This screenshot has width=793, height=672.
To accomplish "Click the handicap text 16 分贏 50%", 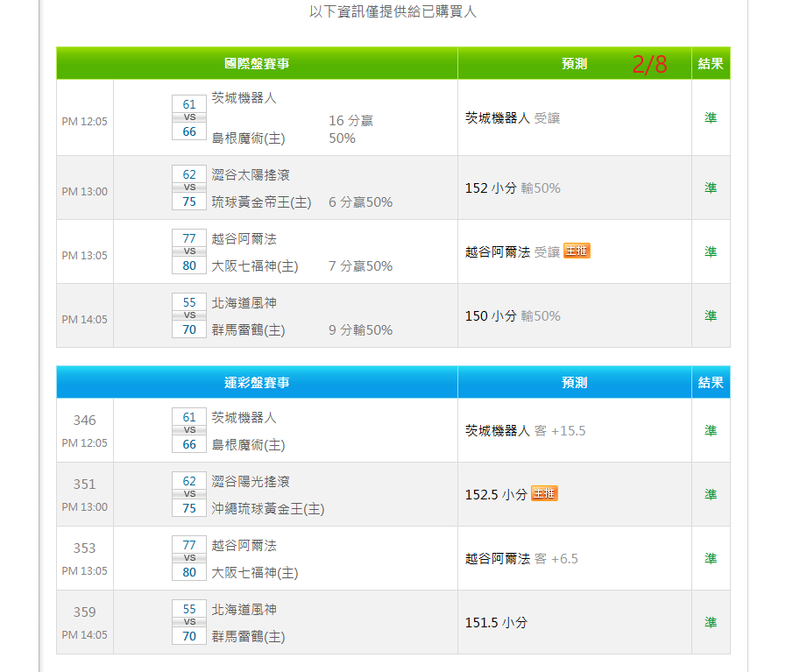I will [x=351, y=130].
